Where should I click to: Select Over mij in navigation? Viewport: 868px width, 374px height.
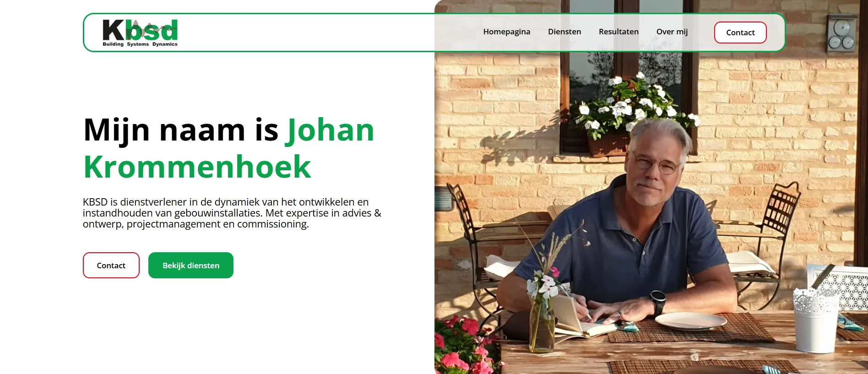(x=672, y=32)
